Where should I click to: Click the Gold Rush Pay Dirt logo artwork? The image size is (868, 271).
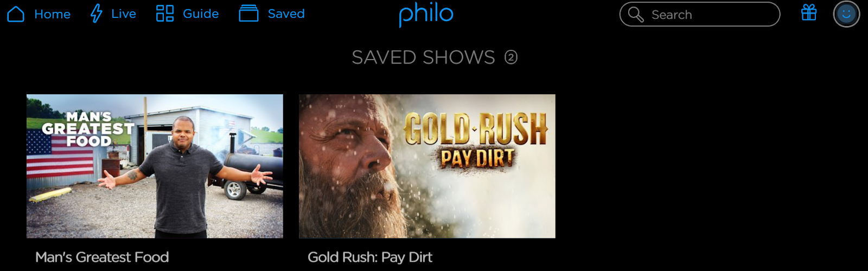click(x=476, y=141)
